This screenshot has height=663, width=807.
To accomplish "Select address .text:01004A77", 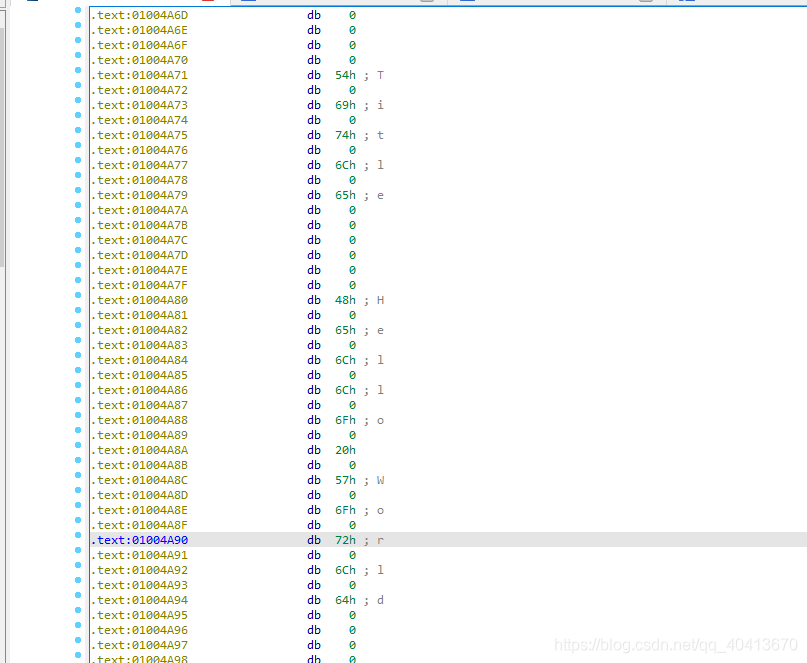I will tap(139, 165).
